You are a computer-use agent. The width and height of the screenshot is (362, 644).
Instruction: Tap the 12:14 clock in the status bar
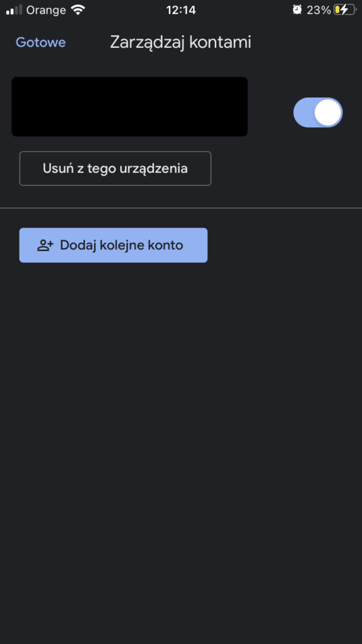(181, 9)
